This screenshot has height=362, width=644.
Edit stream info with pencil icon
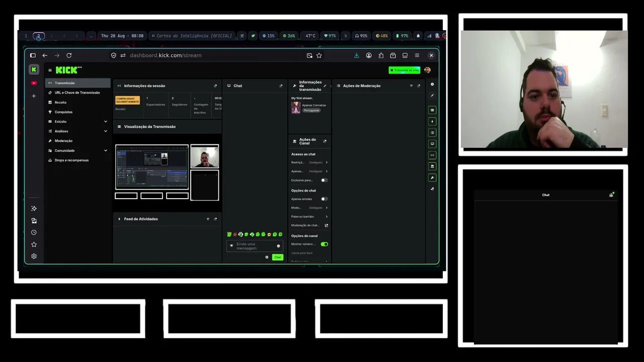pos(325,86)
